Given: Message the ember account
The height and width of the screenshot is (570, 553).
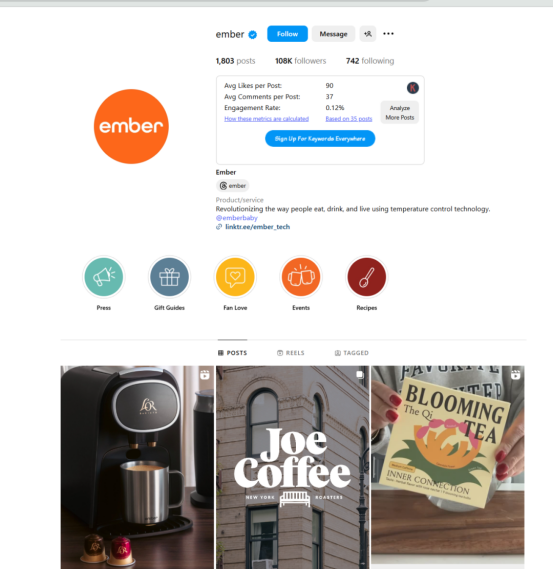Looking at the screenshot, I should (x=333, y=34).
